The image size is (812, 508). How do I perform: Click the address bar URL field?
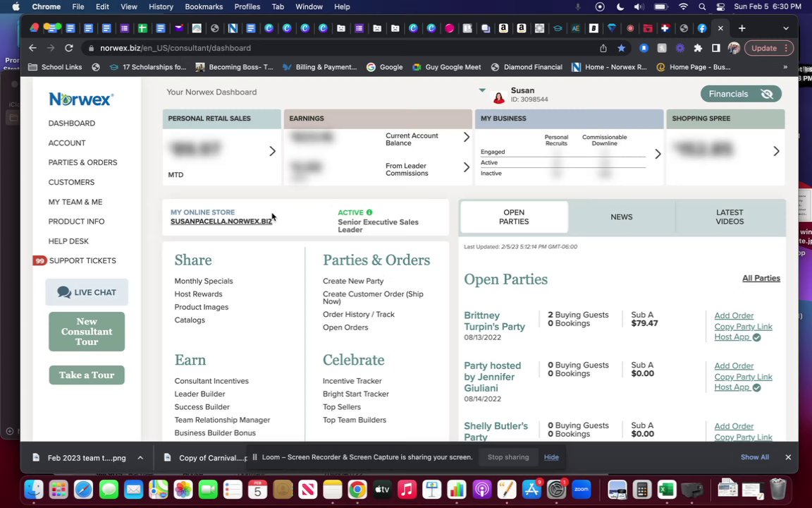(x=342, y=48)
